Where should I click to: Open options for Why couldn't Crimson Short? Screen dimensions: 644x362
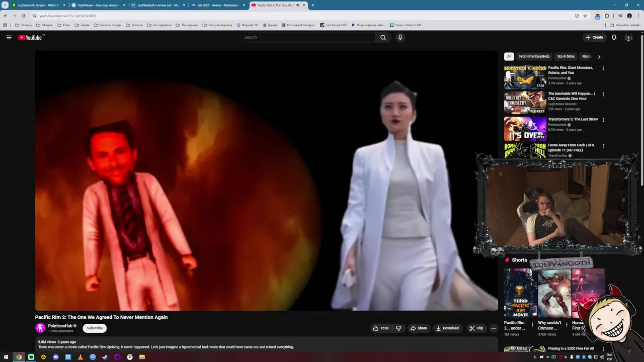pos(567,325)
